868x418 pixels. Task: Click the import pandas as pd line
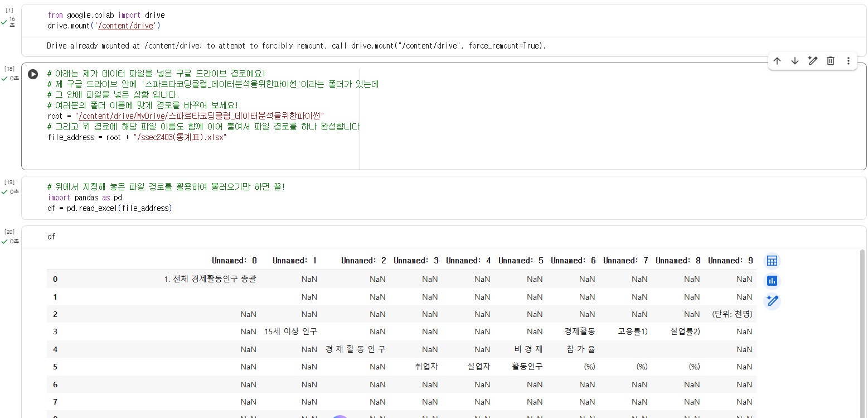tap(85, 198)
